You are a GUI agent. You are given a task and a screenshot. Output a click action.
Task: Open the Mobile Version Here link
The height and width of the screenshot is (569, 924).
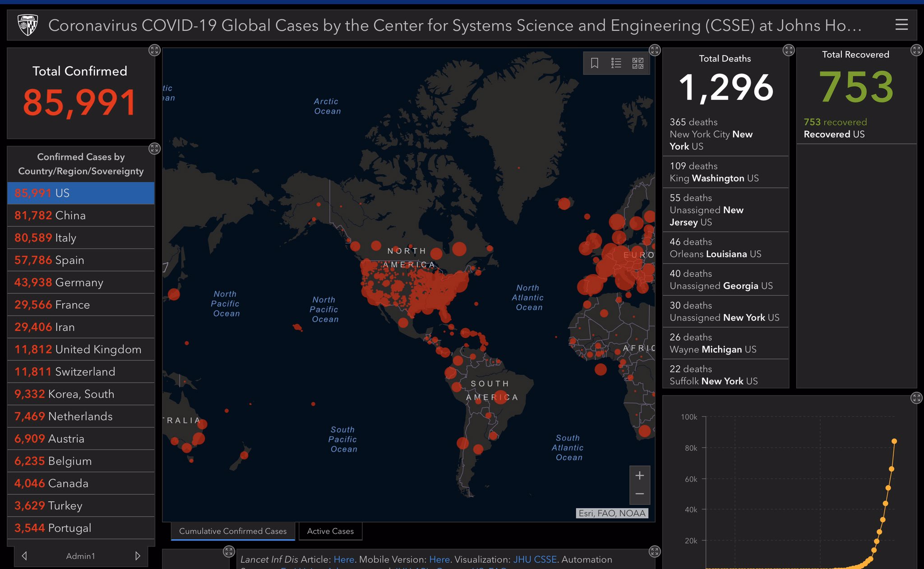point(439,560)
